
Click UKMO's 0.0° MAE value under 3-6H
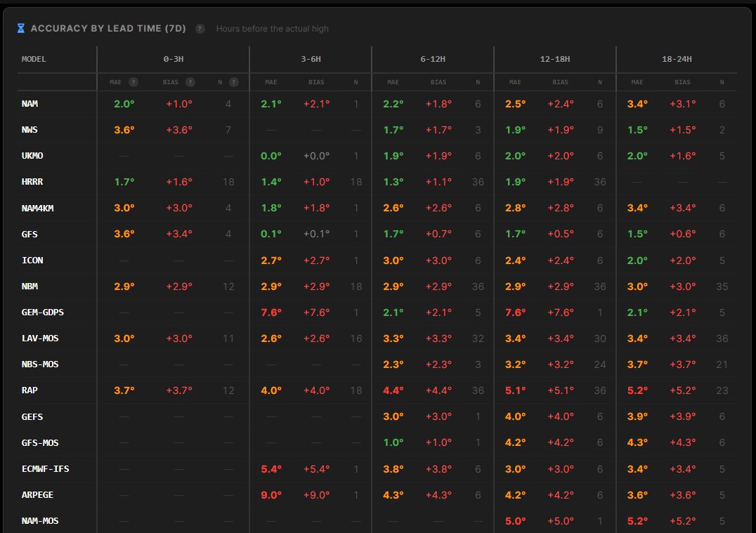point(271,156)
